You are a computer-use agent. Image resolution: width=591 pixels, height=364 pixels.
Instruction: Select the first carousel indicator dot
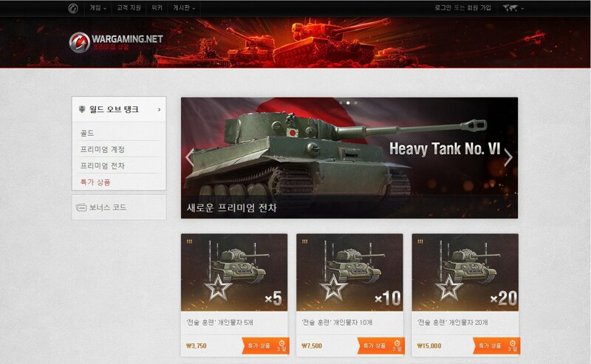coord(341,103)
